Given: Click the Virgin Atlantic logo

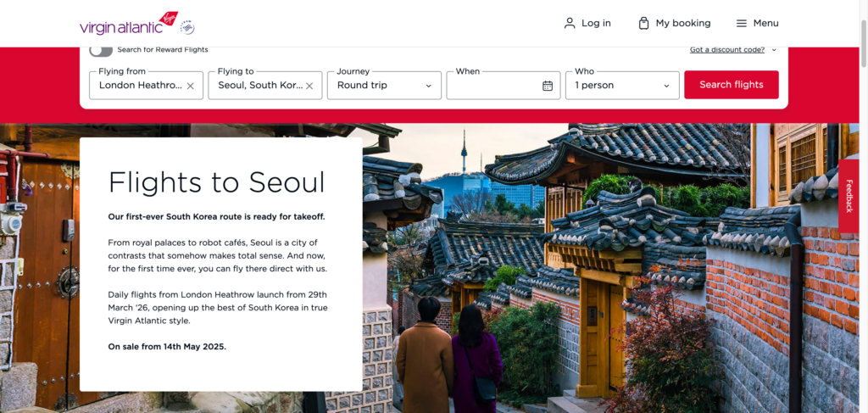Looking at the screenshot, I should pyautogui.click(x=129, y=23).
